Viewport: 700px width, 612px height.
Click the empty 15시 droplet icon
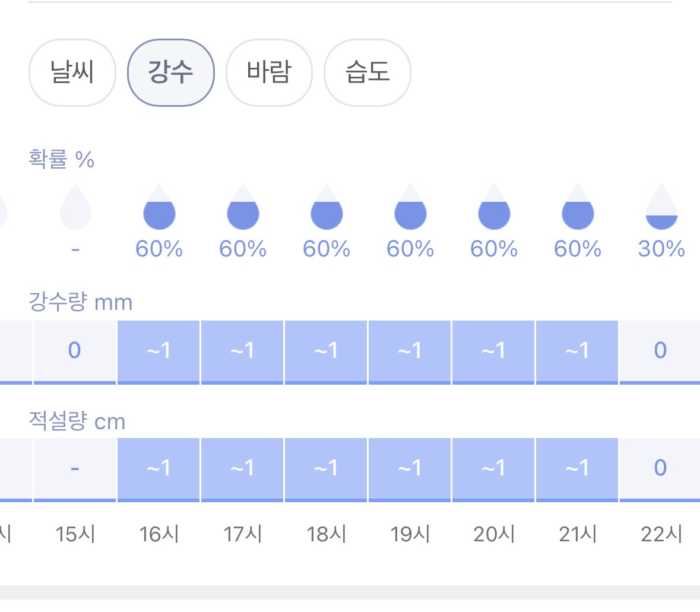75,208
